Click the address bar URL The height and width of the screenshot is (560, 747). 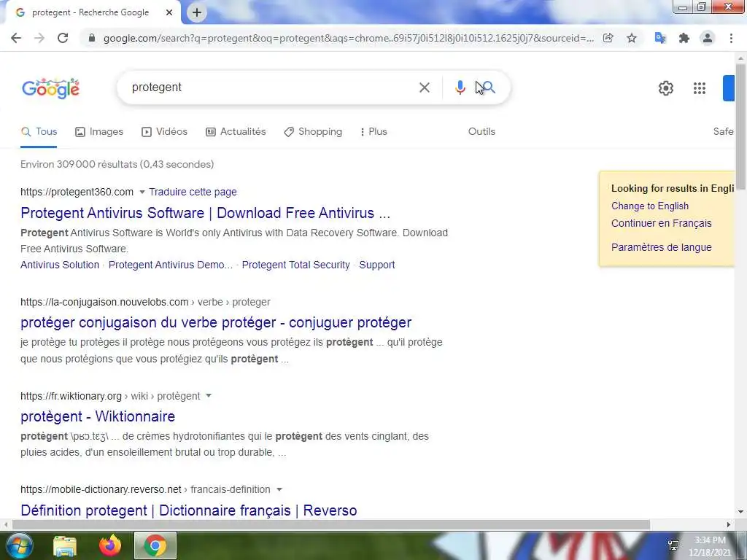pos(348,38)
